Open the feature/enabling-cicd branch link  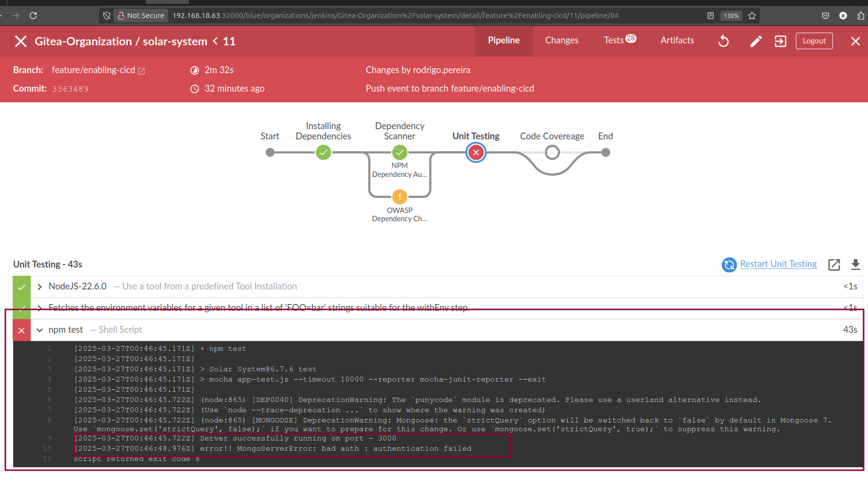(93, 70)
